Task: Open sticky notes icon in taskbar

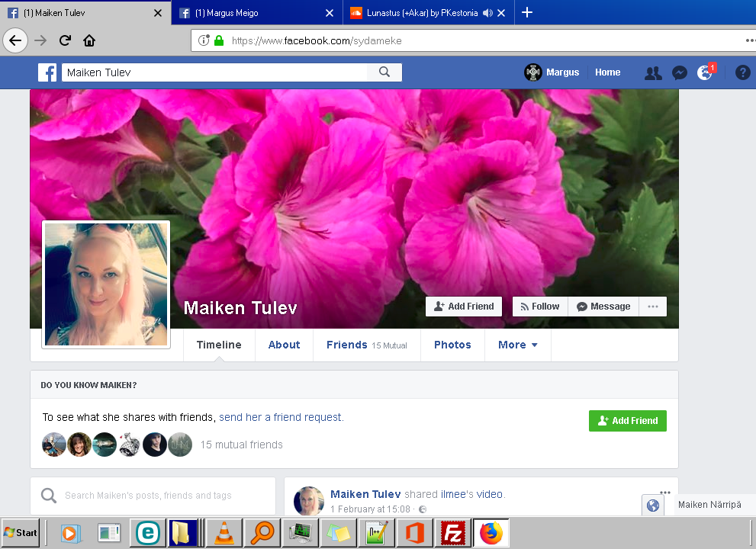Action: click(x=338, y=533)
